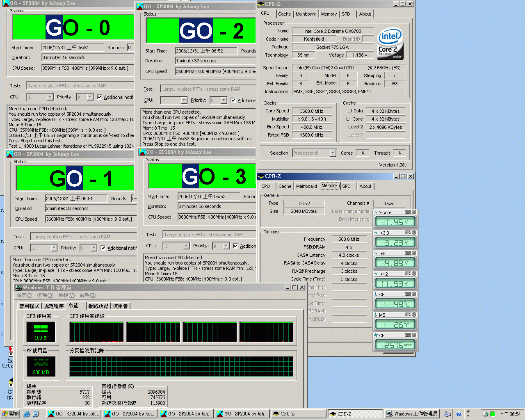Image resolution: width=525 pixels, height=420 pixels.
Task: Open the CPU dropdown in the GO - 1 window
Action: tap(54, 248)
